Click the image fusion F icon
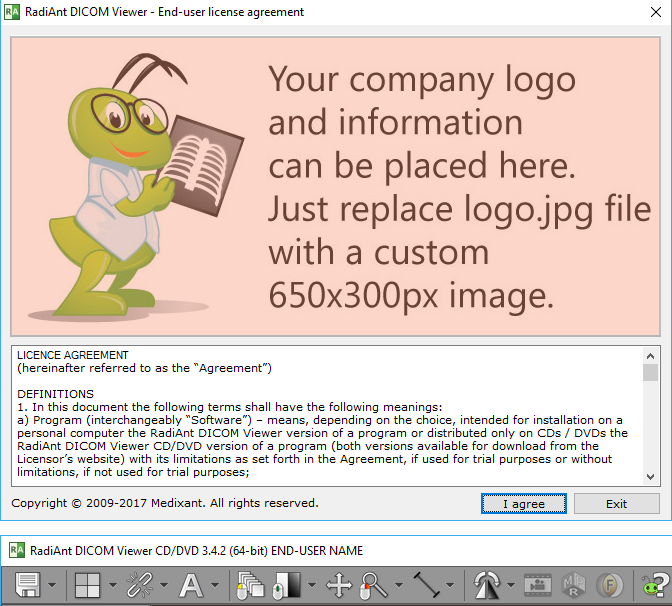672x606 pixels. [610, 585]
